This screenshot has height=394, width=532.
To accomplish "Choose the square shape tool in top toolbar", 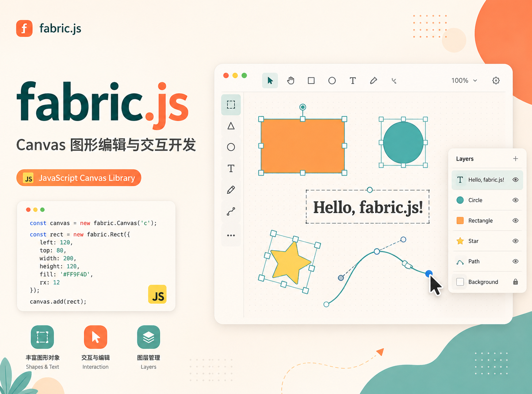I will click(x=311, y=81).
